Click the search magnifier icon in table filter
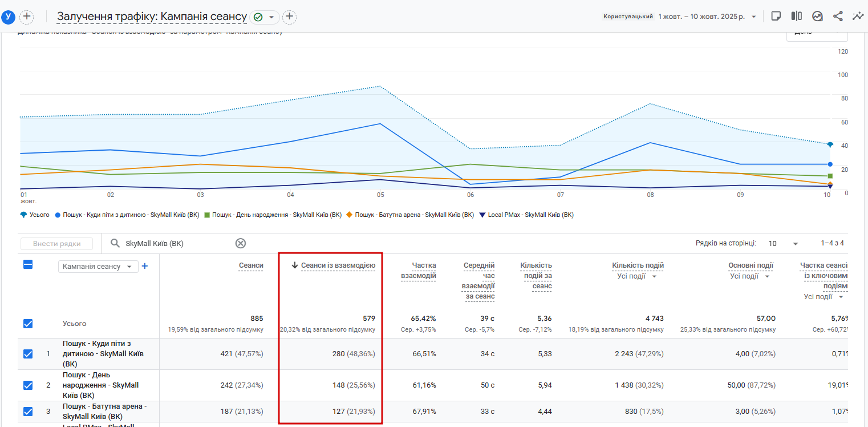 click(x=115, y=244)
